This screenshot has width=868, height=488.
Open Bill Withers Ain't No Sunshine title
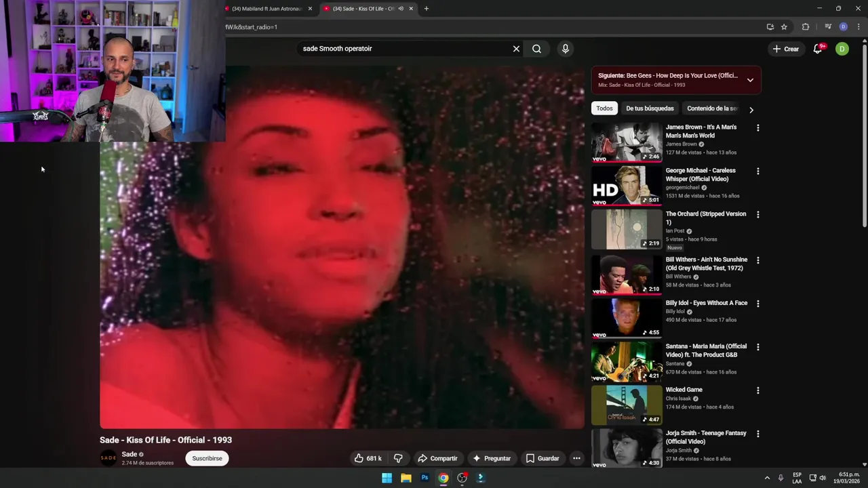coord(707,264)
